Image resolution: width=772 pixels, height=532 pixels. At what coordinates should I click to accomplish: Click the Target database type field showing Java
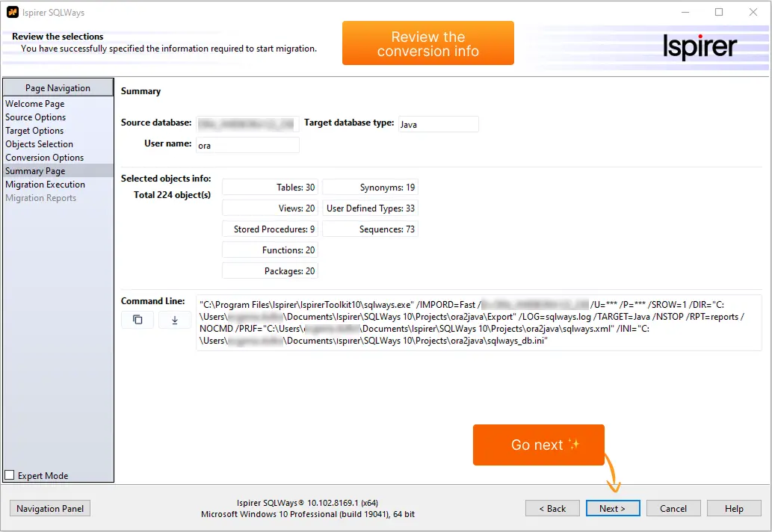click(438, 124)
